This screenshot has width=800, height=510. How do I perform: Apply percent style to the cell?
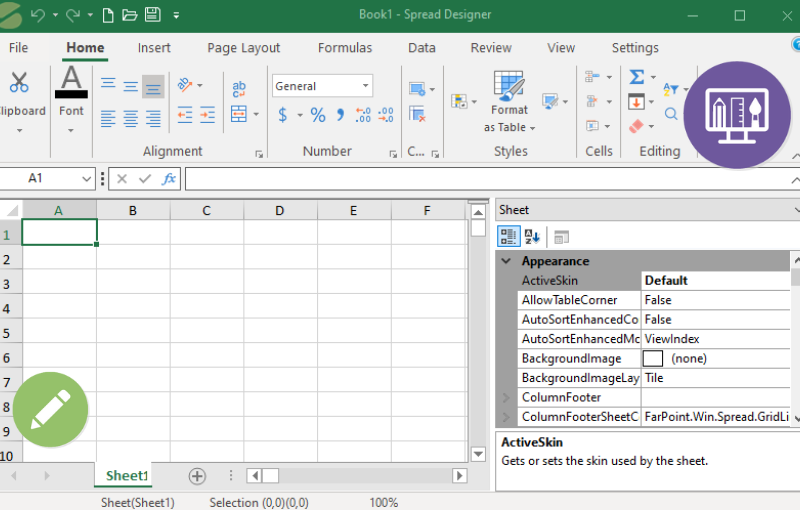pyautogui.click(x=318, y=116)
